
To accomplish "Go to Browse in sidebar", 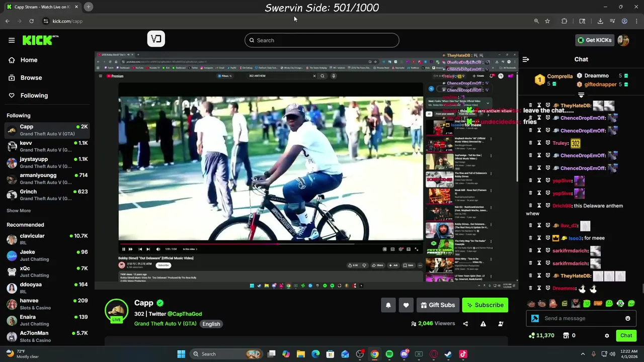I will click(31, 77).
